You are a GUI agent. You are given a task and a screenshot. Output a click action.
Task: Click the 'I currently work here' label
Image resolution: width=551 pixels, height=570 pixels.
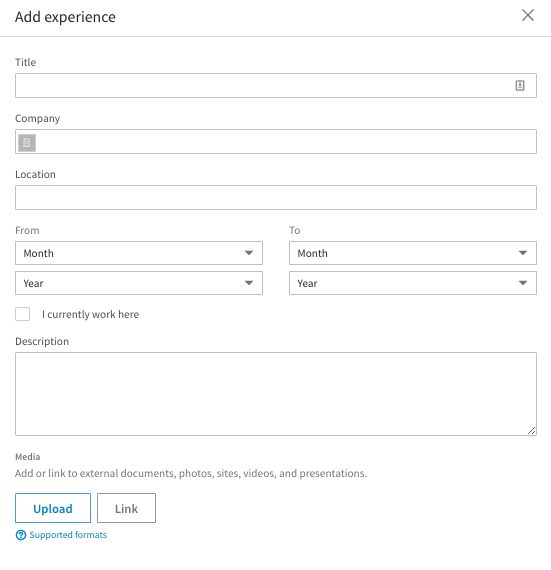coord(90,314)
